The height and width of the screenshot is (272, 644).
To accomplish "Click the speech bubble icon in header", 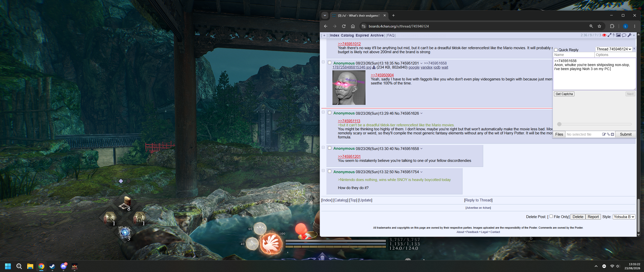I will coord(624,35).
